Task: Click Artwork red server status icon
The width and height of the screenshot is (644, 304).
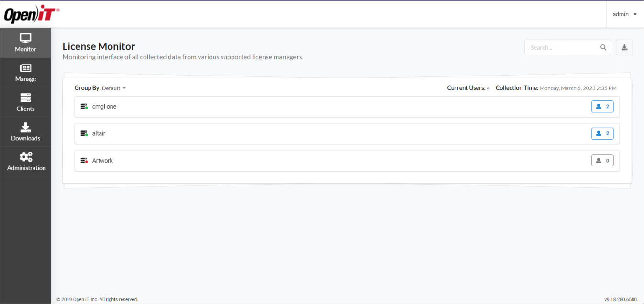Action: [84, 161]
